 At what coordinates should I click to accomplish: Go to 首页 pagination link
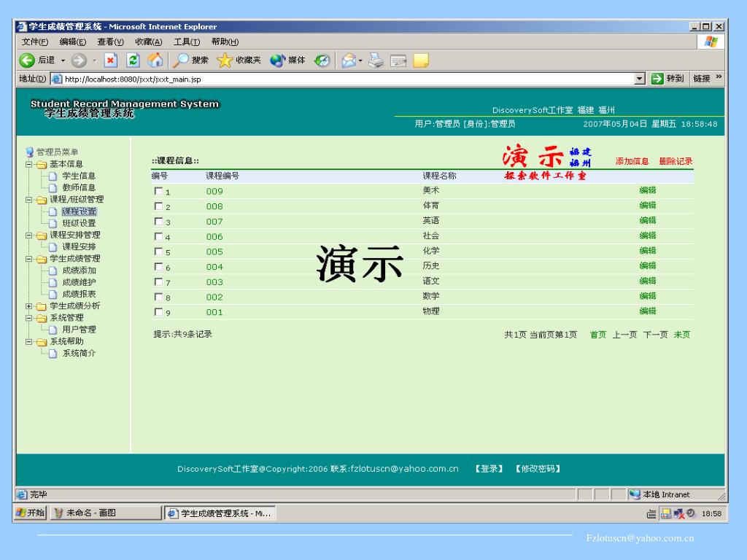(x=598, y=335)
